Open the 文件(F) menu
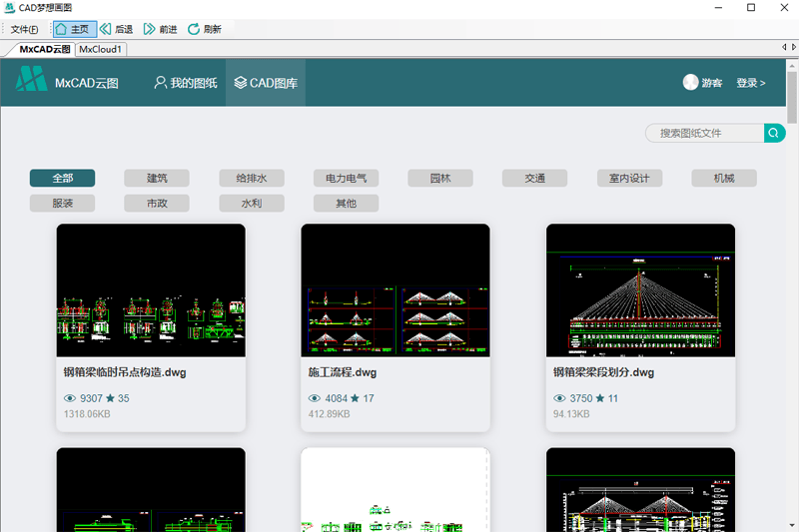The width and height of the screenshot is (799, 532). (x=24, y=30)
